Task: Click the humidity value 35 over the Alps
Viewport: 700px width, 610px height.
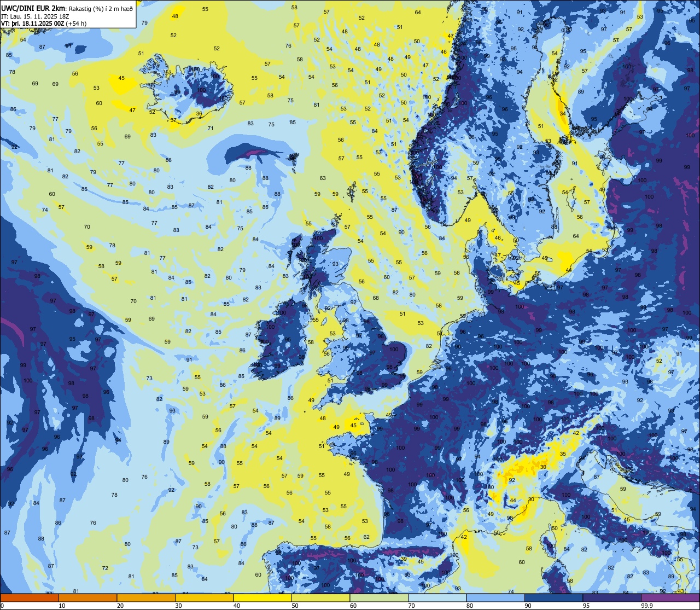Action: coord(563,454)
